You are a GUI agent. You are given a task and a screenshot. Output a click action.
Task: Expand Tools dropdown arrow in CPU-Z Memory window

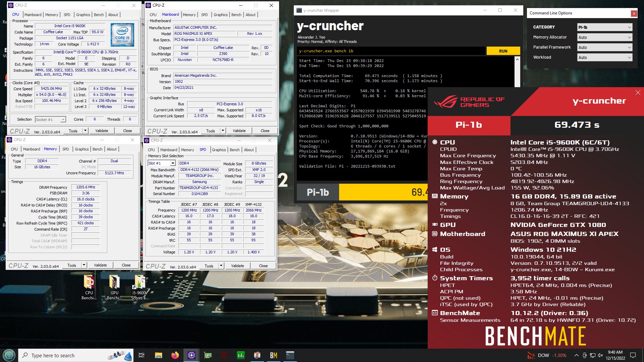[84, 265]
